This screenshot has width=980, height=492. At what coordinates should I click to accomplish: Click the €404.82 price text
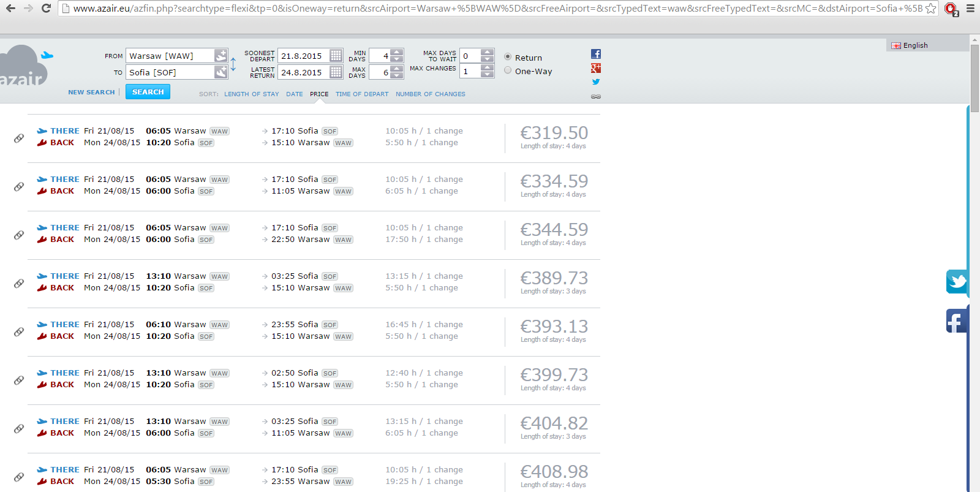pyautogui.click(x=554, y=423)
